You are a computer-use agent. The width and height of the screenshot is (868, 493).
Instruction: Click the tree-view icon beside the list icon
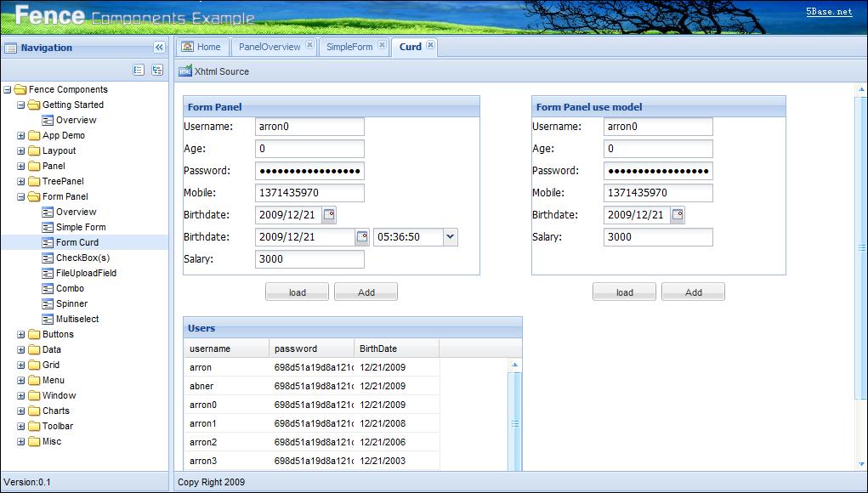coord(156,71)
